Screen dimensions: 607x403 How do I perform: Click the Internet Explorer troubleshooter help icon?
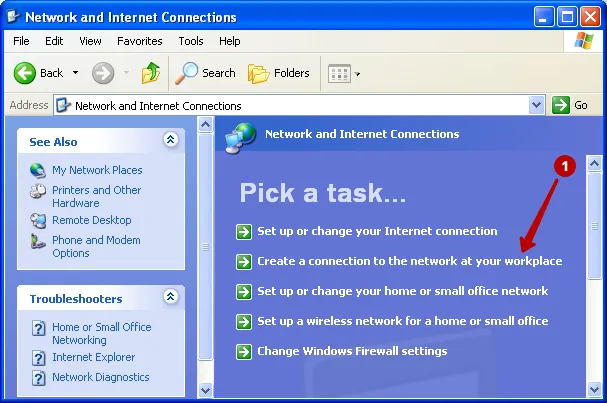[x=38, y=358]
